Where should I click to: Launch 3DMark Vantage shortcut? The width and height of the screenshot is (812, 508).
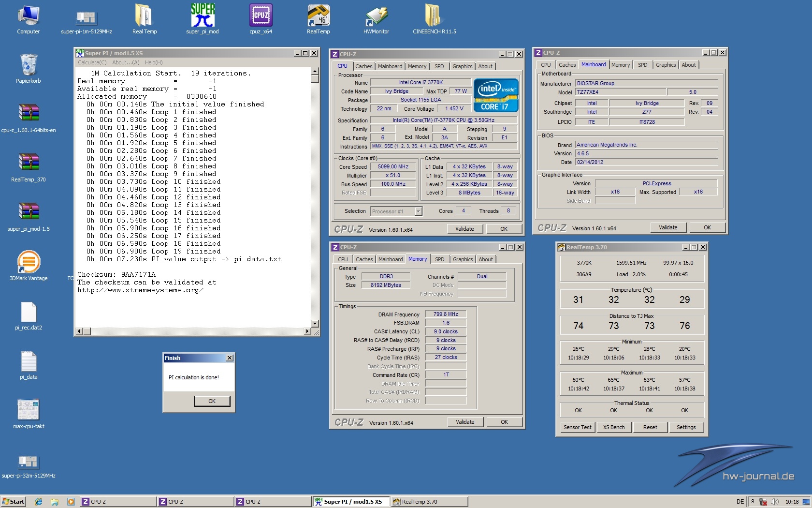(28, 266)
